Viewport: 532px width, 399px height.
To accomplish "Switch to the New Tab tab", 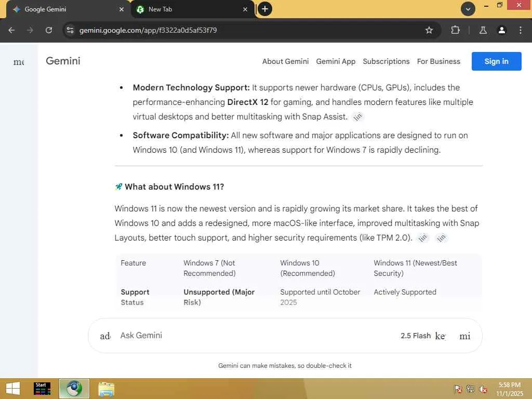I will (x=192, y=9).
